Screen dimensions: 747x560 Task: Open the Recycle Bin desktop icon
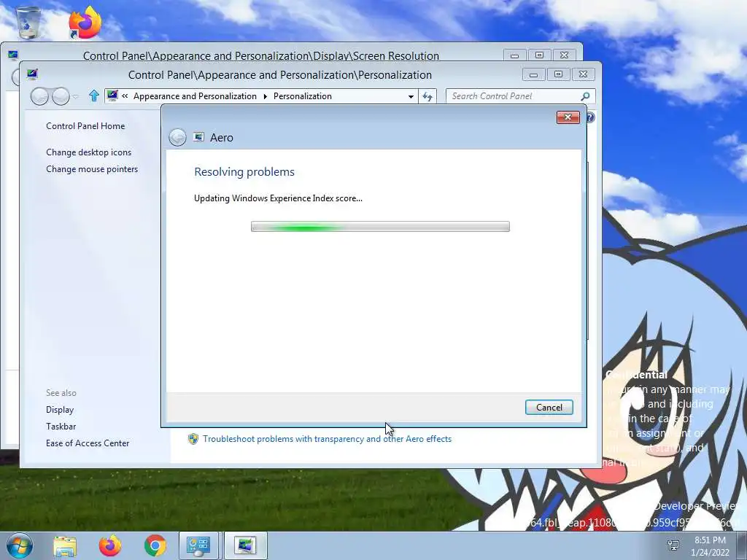pyautogui.click(x=28, y=23)
